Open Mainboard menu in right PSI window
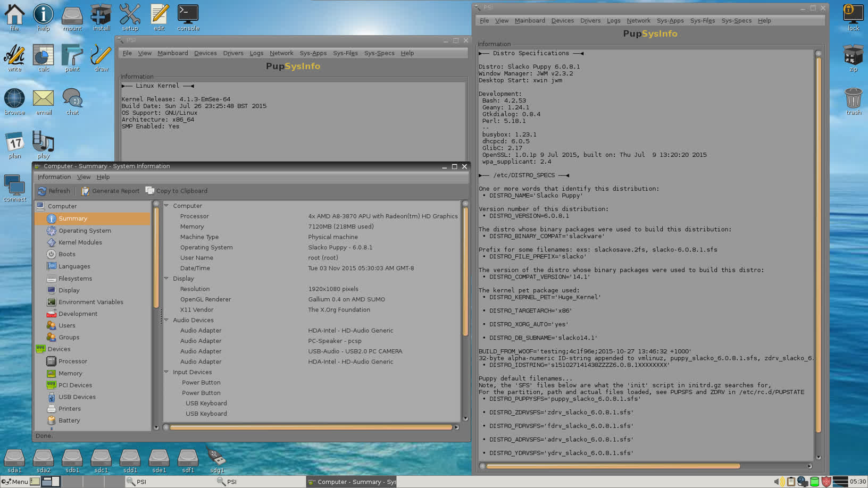The image size is (868, 488). pos(530,21)
